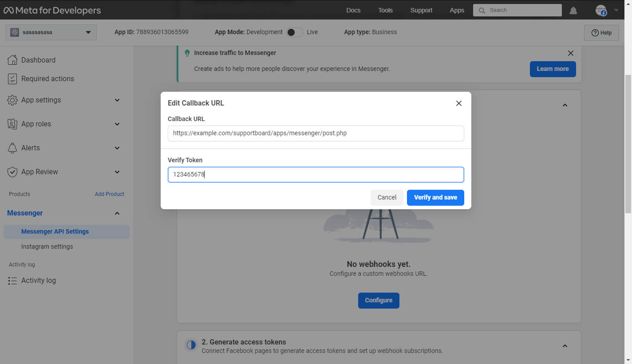Screen dimensions: 632x364
Task: Select Instagram settings in the sidebar
Action: 47,247
